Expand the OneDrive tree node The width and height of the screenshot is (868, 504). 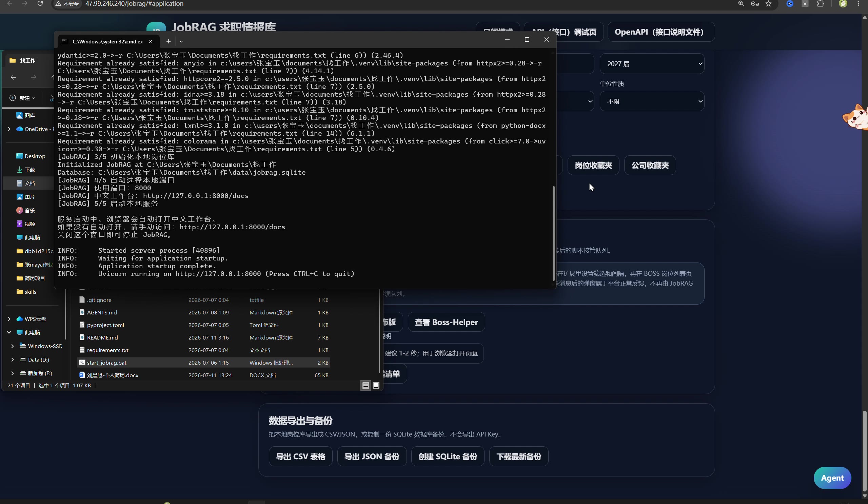9,129
